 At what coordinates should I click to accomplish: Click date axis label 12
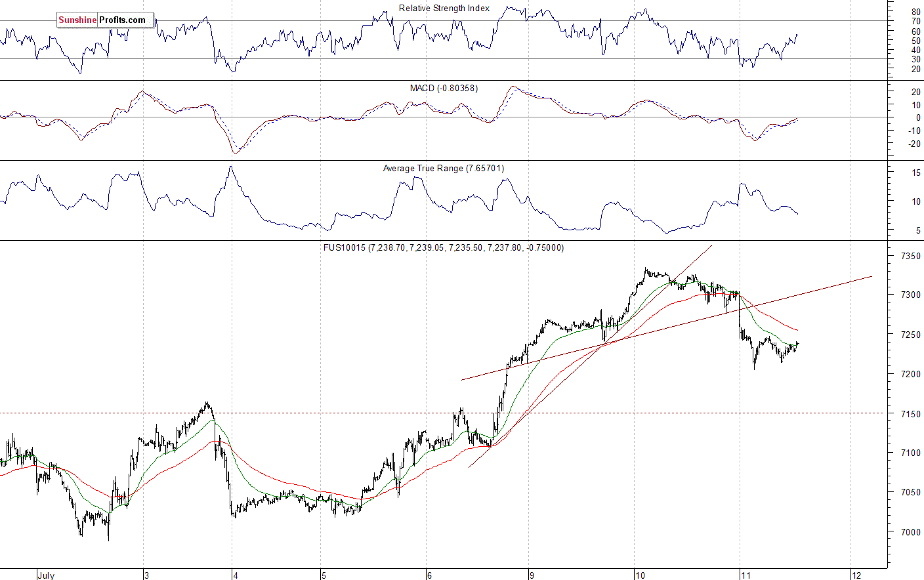(x=856, y=575)
